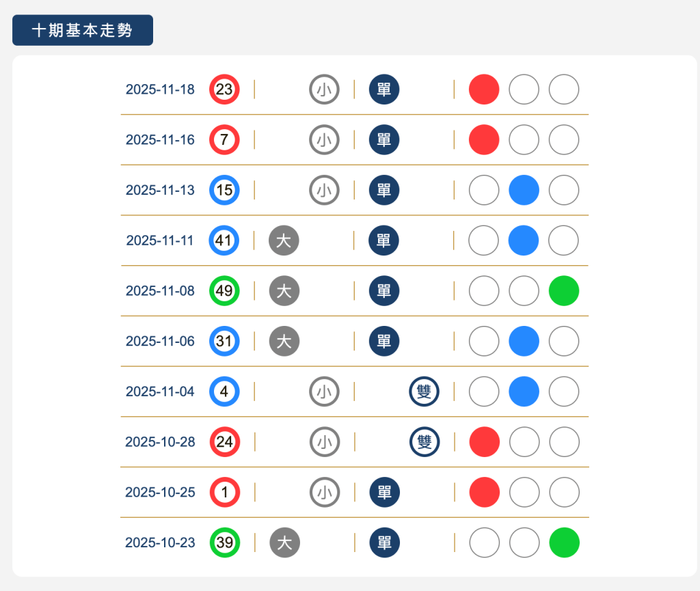Viewport: 700px width, 591px height.
Task: Click the blue ball numbered 4
Action: (224, 391)
